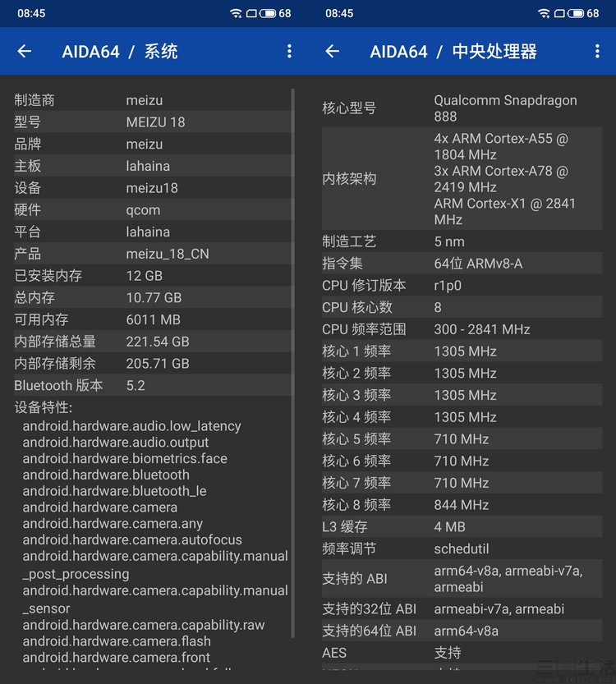The width and height of the screenshot is (616, 684).
Task: Tap the AIDA64 / 中央处理器 title
Action: coord(453,52)
